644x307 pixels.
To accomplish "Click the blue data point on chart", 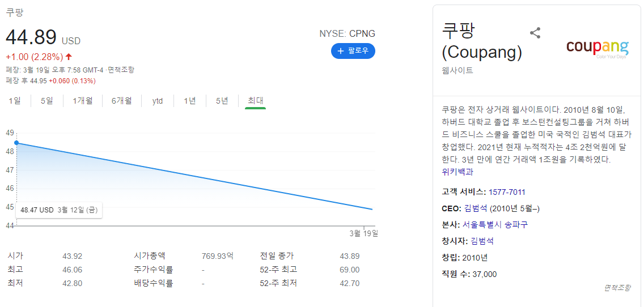I will click(x=16, y=143).
